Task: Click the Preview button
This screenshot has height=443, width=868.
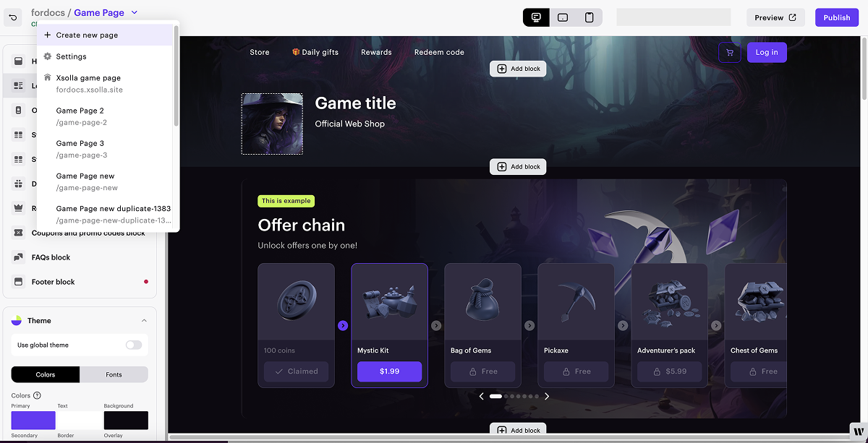Action: (x=775, y=17)
